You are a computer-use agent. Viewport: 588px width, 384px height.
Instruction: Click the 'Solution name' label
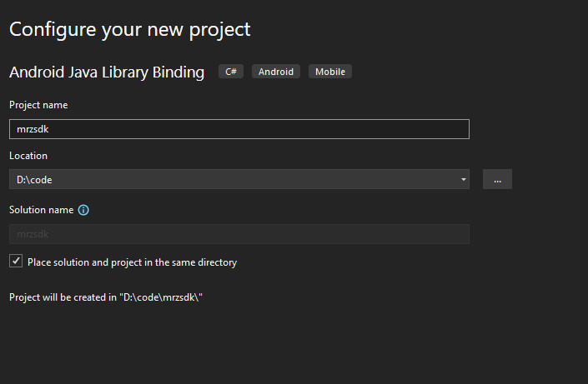pyautogui.click(x=41, y=210)
